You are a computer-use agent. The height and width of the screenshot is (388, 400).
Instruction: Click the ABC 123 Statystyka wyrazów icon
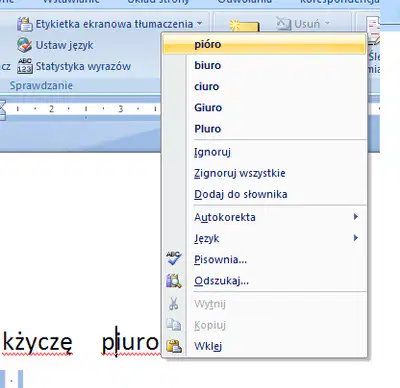coord(25,66)
